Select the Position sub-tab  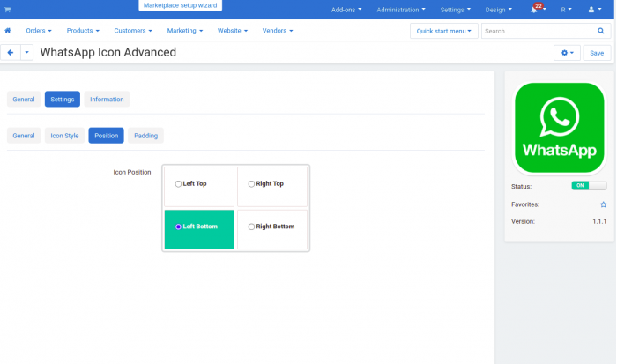point(107,136)
